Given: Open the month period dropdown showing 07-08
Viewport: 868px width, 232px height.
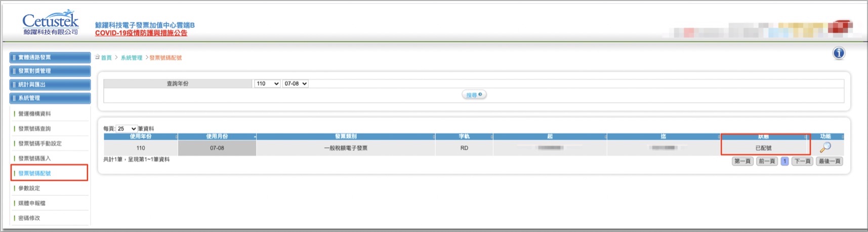Looking at the screenshot, I should pos(296,84).
